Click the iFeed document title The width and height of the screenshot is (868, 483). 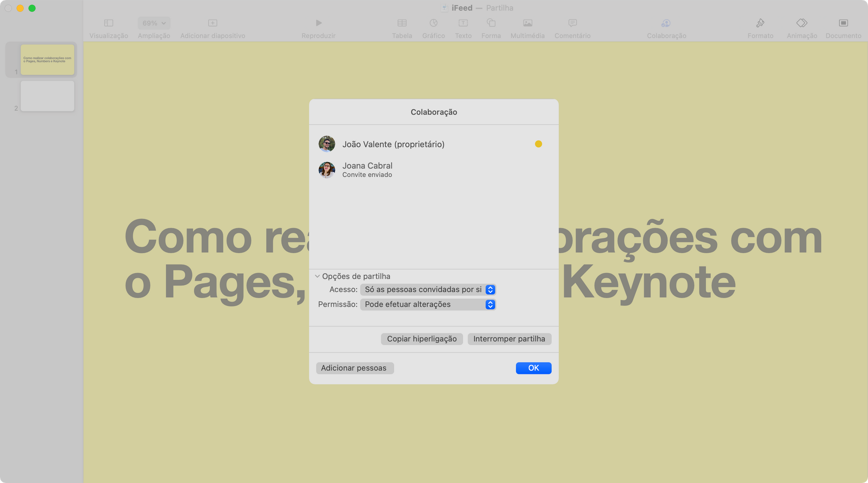tap(462, 8)
